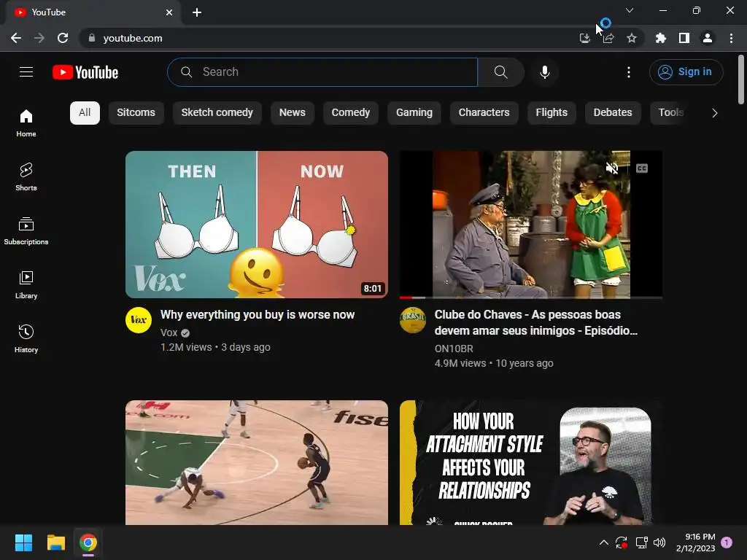Bookmark this tab with the star
Viewport: 747px width, 560px height.
pyautogui.click(x=632, y=38)
